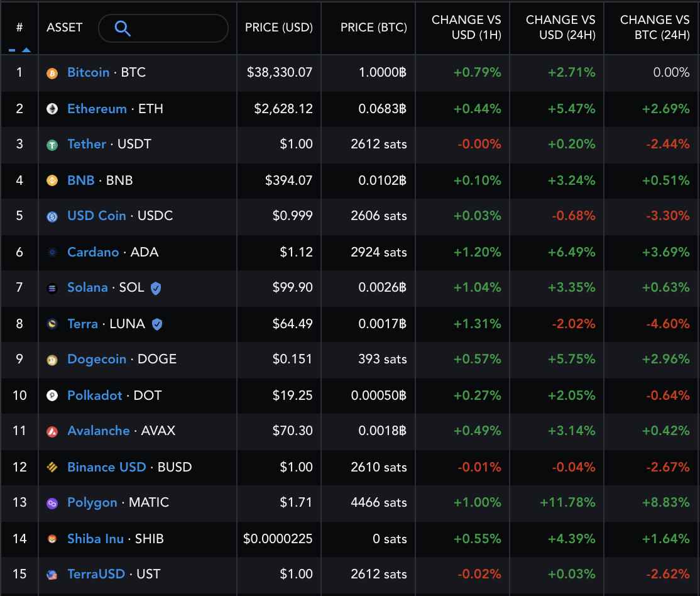Sort table by PRICE (USD) header
700x596 pixels.
click(279, 28)
